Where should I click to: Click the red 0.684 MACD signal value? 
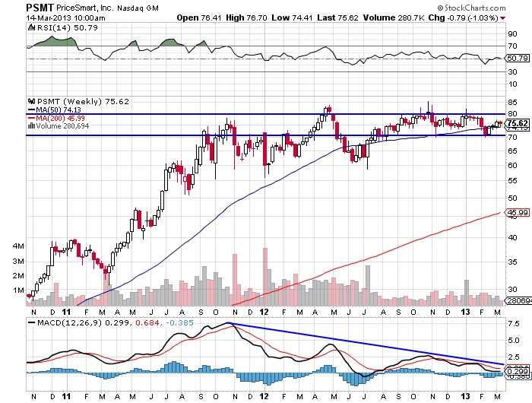[x=147, y=322]
